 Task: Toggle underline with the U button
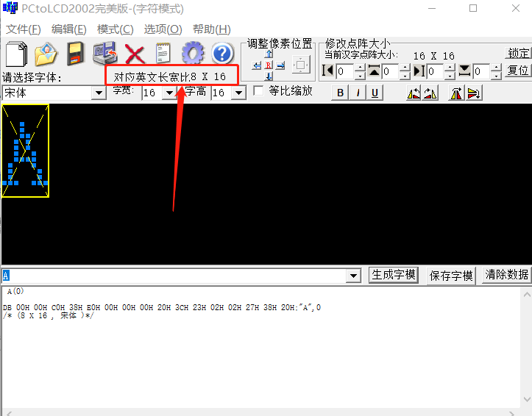click(x=375, y=93)
